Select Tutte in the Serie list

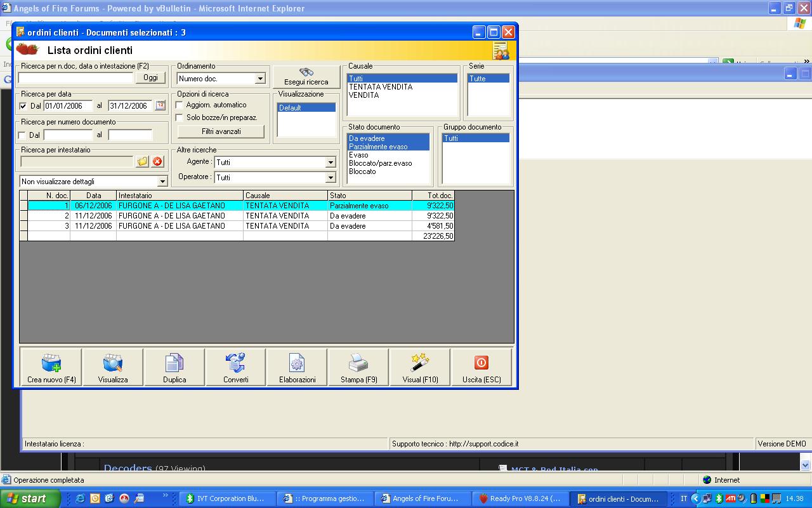click(488, 79)
